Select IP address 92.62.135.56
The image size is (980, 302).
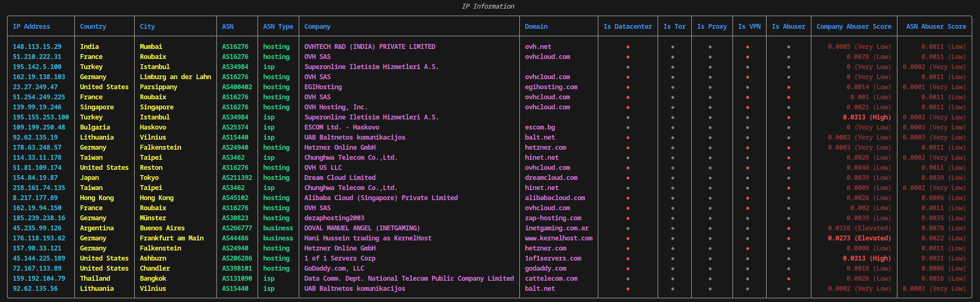(x=35, y=288)
